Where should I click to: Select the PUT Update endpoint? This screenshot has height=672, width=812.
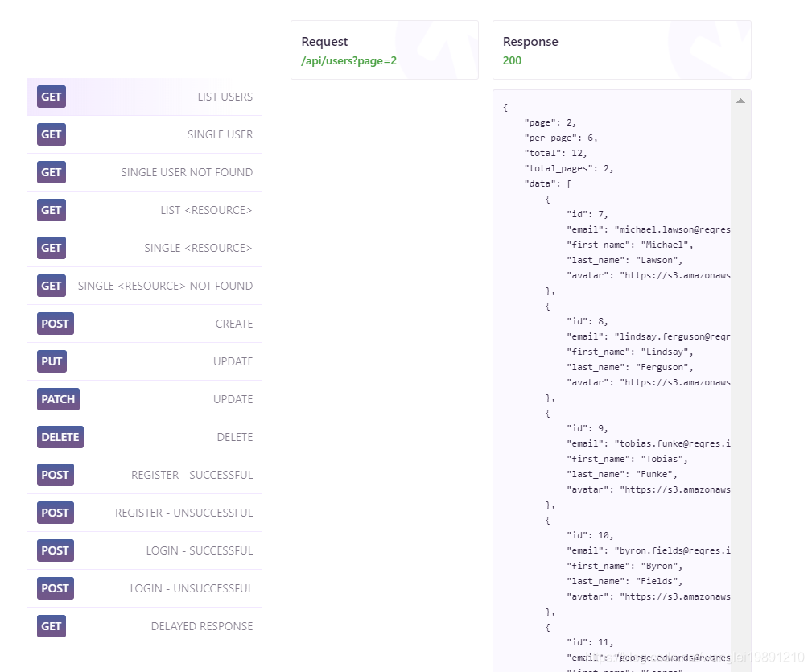tap(145, 361)
